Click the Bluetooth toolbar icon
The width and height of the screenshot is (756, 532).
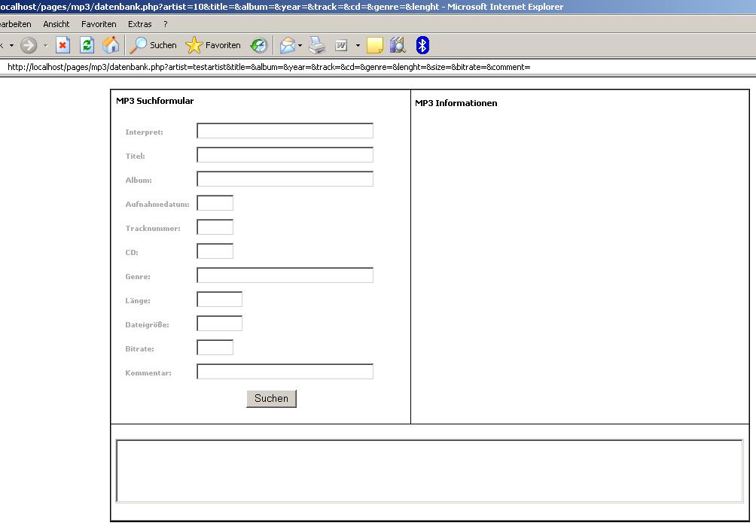coord(422,45)
